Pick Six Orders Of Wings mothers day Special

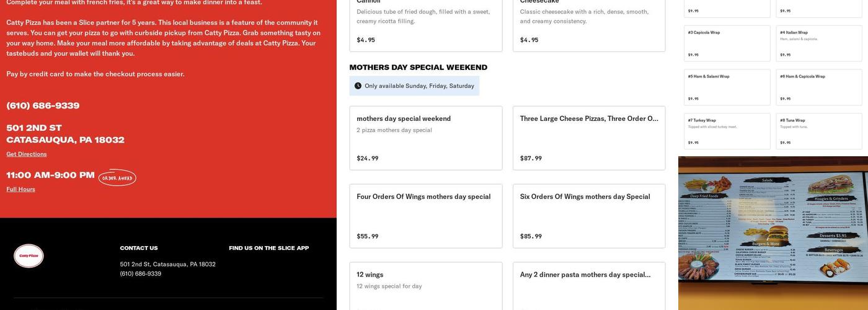[x=588, y=216]
